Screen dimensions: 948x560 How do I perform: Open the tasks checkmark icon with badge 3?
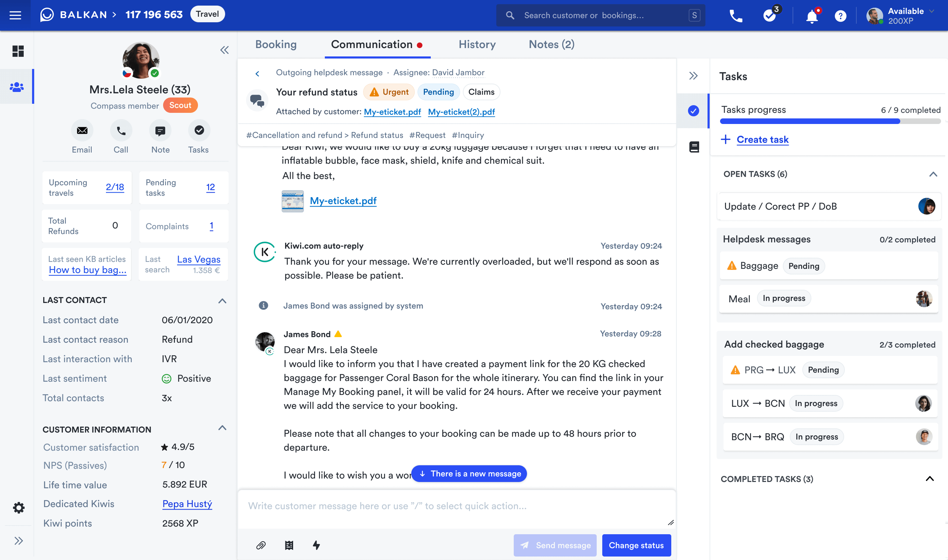pos(770,15)
